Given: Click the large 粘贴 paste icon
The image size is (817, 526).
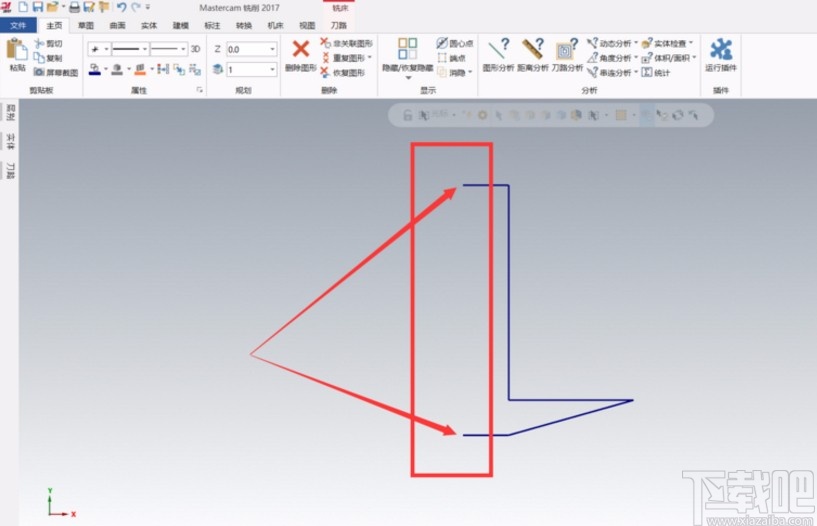Looking at the screenshot, I should tap(17, 49).
